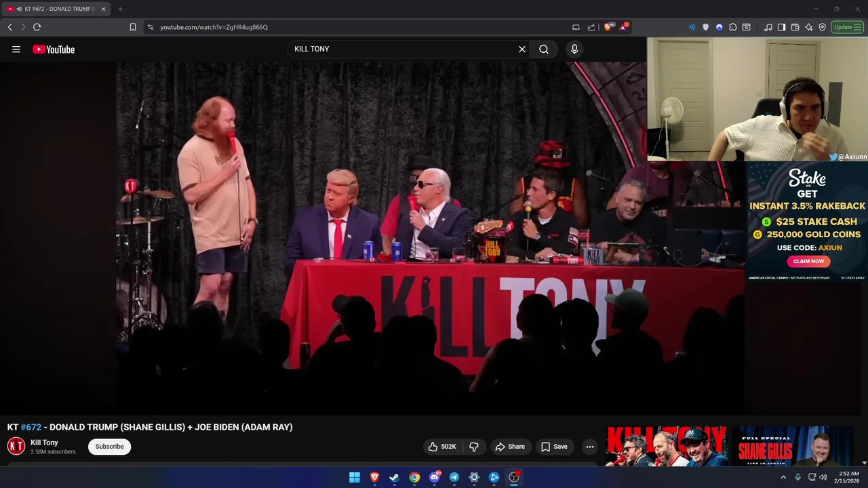Image resolution: width=868 pixels, height=488 pixels.
Task: Toggle the browser sidebar panel
Action: click(781, 27)
